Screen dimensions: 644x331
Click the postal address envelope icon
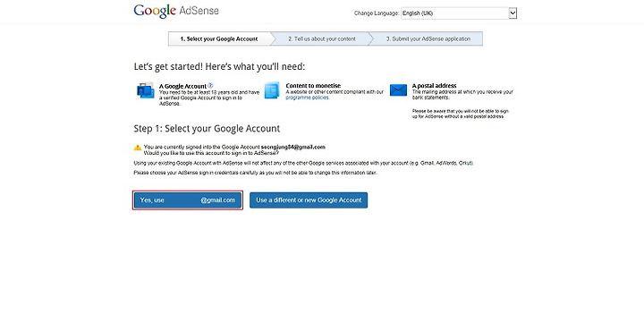click(398, 90)
